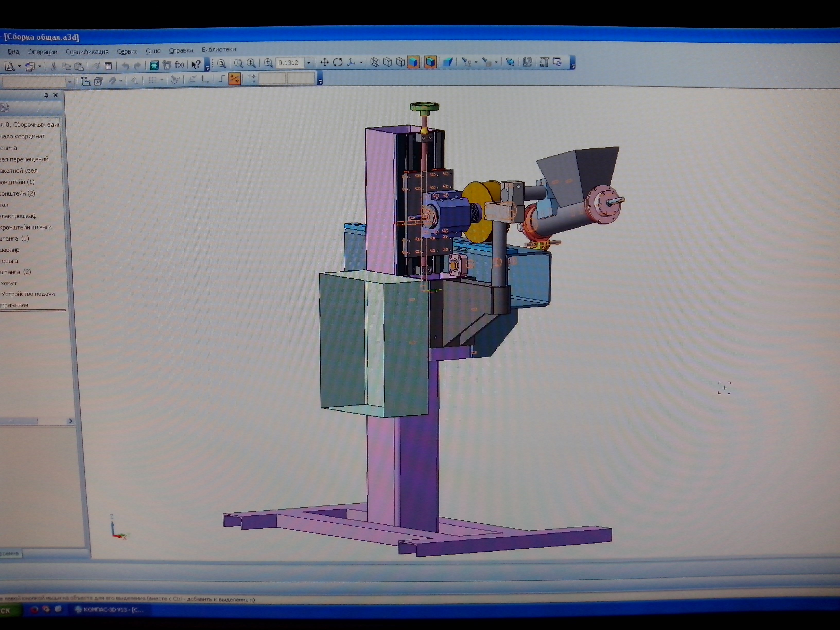Select the Rotate view tool
Viewport: 840px width, 630px height.
tap(338, 63)
